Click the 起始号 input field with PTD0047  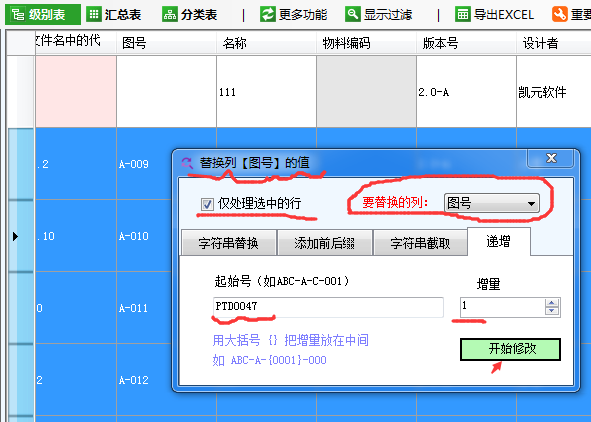(328, 307)
